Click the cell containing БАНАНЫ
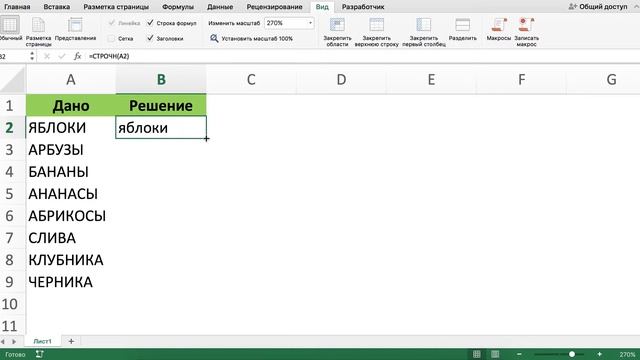The width and height of the screenshot is (640, 360). [x=71, y=172]
